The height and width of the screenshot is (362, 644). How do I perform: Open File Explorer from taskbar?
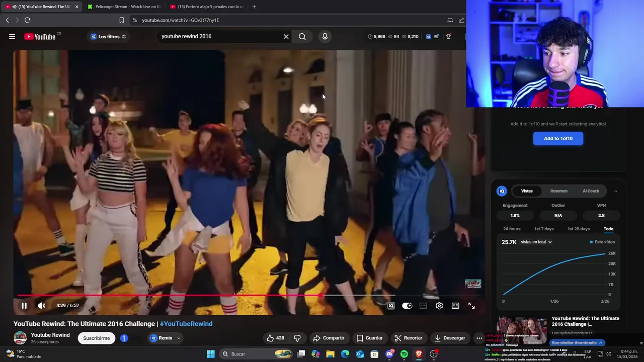330,354
